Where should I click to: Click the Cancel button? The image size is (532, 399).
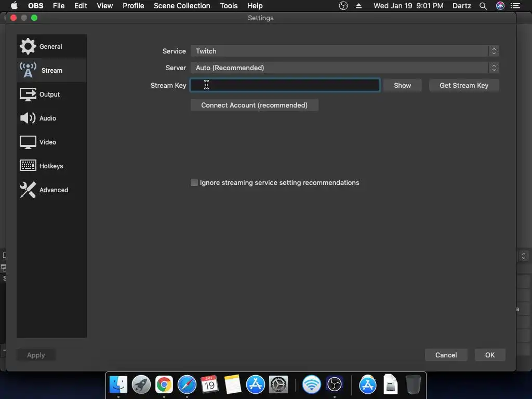click(x=446, y=355)
